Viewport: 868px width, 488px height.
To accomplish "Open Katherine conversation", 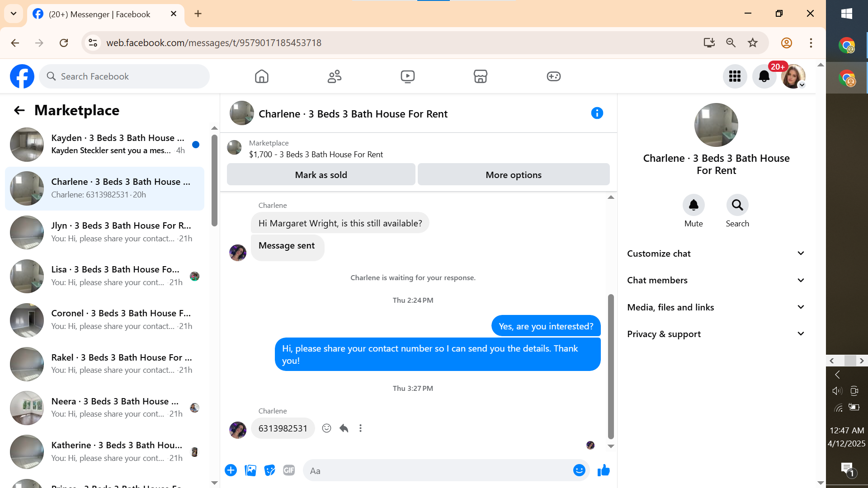I will [x=105, y=452].
